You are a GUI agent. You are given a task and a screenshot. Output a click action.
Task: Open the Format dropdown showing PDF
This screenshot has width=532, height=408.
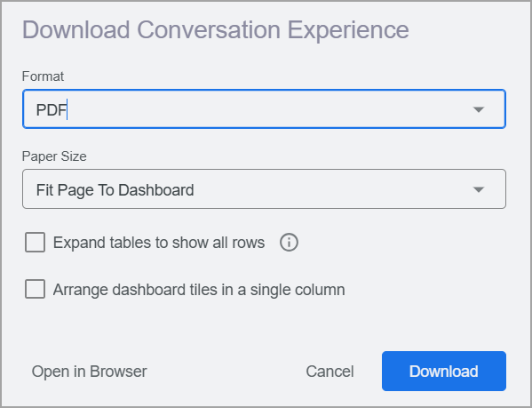pos(264,109)
